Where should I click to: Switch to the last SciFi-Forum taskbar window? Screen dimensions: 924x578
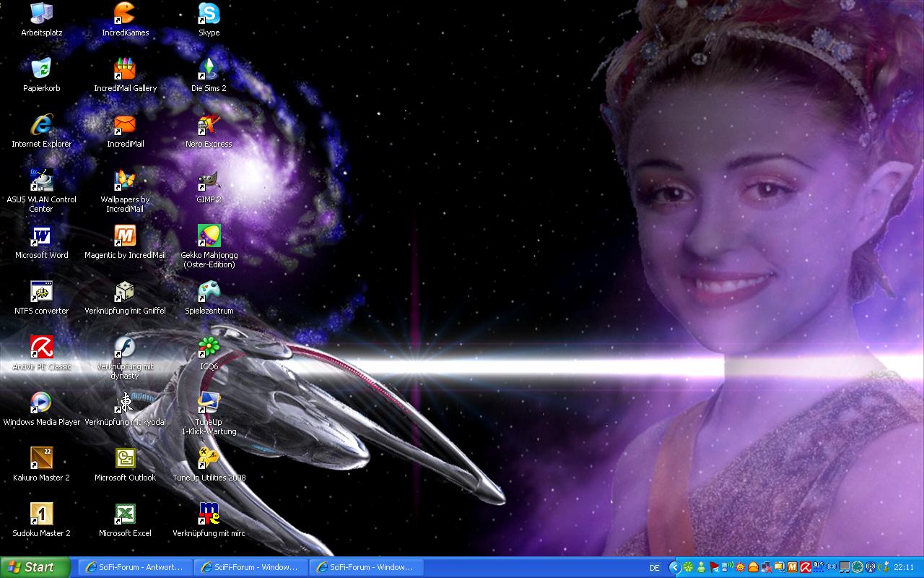click(x=366, y=567)
